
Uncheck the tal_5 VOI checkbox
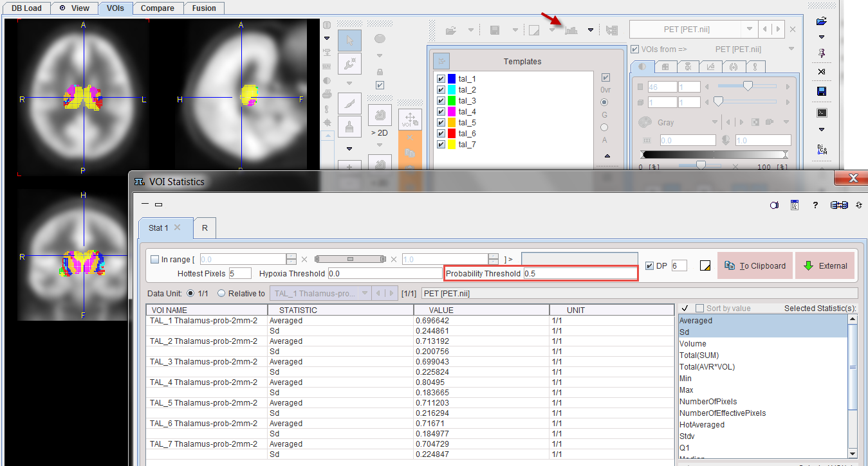[441, 123]
